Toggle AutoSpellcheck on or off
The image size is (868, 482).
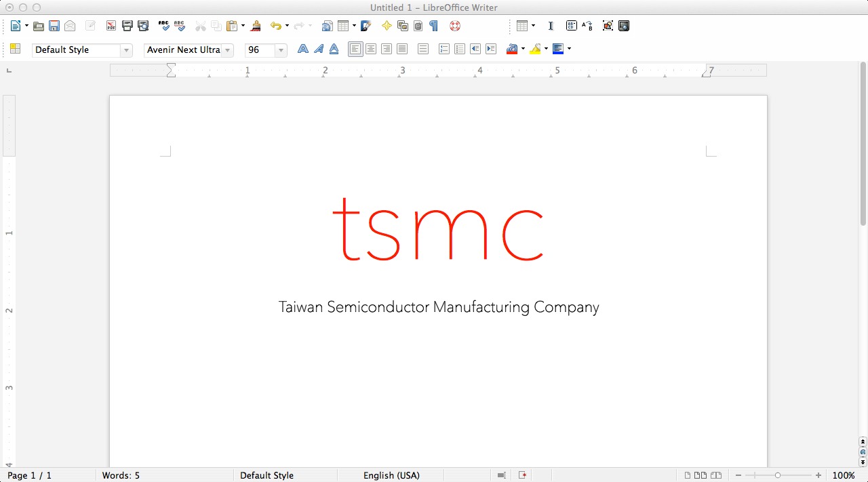(x=180, y=26)
